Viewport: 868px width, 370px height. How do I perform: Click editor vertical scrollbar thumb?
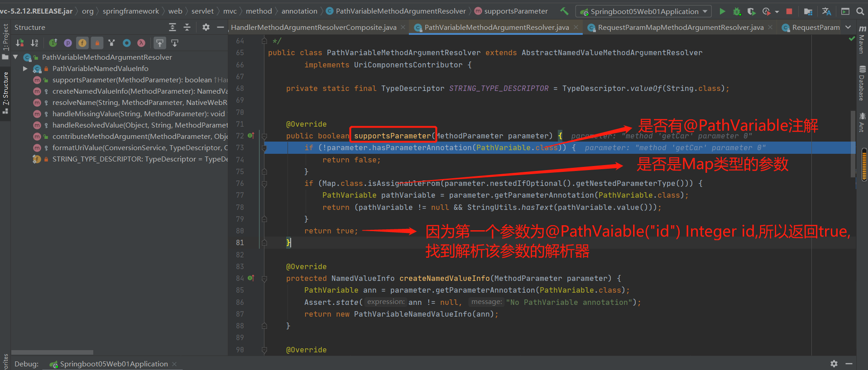pos(853,145)
